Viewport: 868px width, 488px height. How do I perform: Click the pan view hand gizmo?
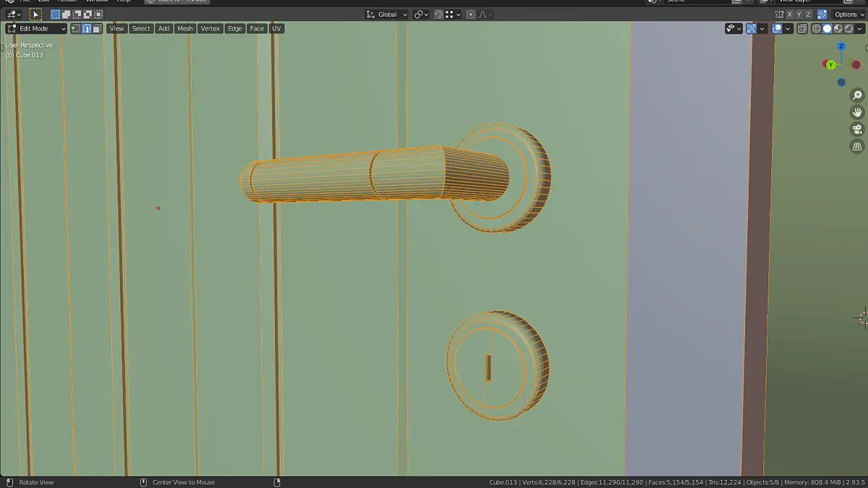(857, 112)
